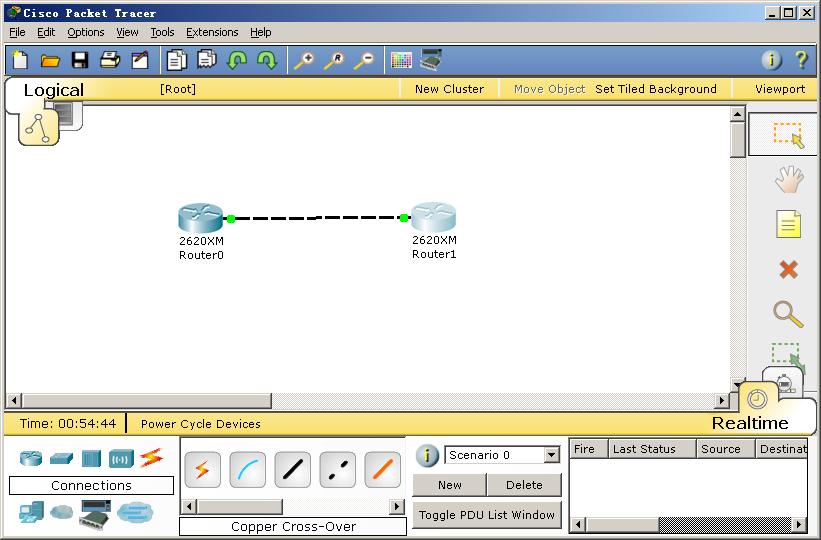The image size is (821, 540).
Task: Click the New file icon
Action: point(20,60)
